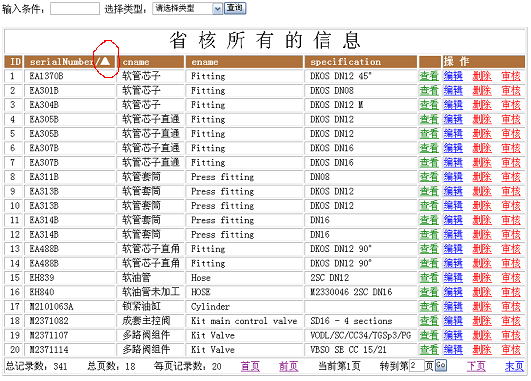531x381 pixels.
Task: Click 查看 for row ID 10
Action: (x=429, y=206)
